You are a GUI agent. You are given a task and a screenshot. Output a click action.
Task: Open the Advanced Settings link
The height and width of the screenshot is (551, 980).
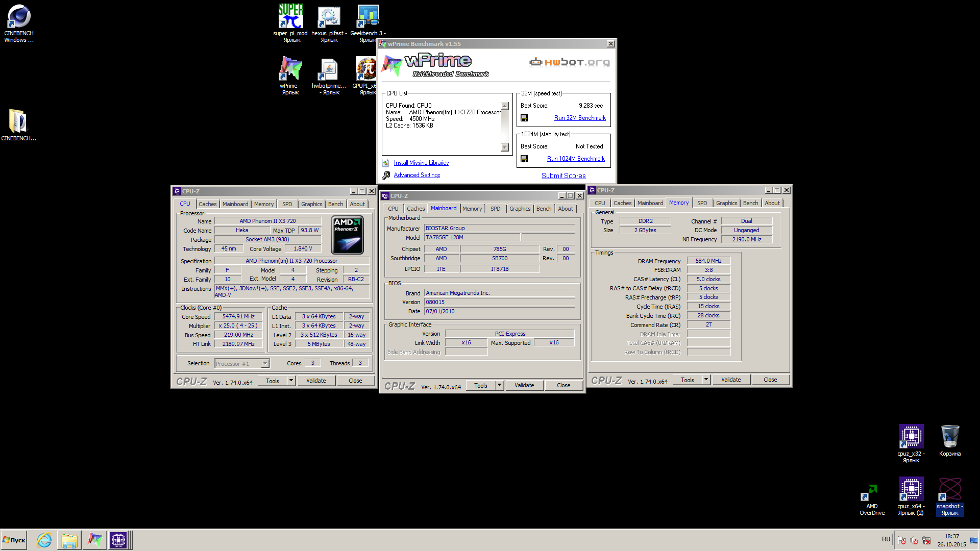point(416,175)
